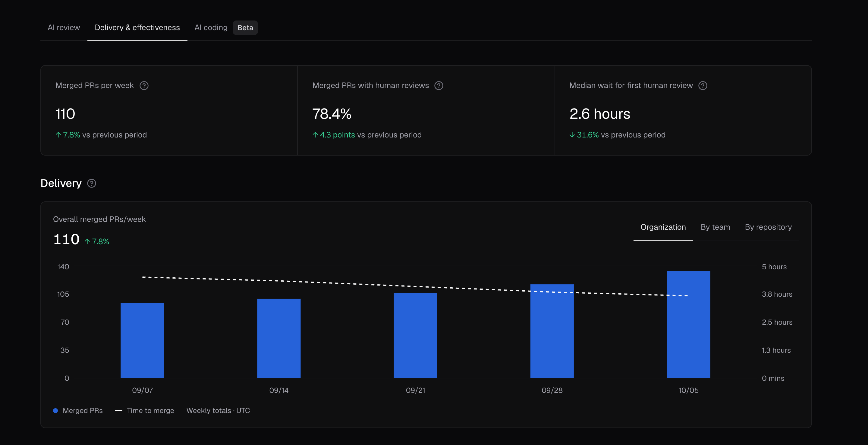
Task: Toggle Time to merge legend entry
Action: (x=145, y=411)
